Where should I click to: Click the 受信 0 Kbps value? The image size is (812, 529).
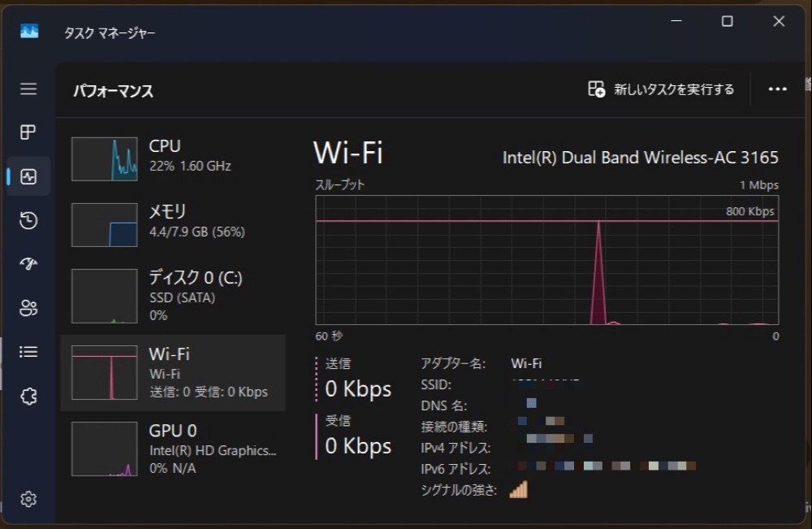point(358,445)
